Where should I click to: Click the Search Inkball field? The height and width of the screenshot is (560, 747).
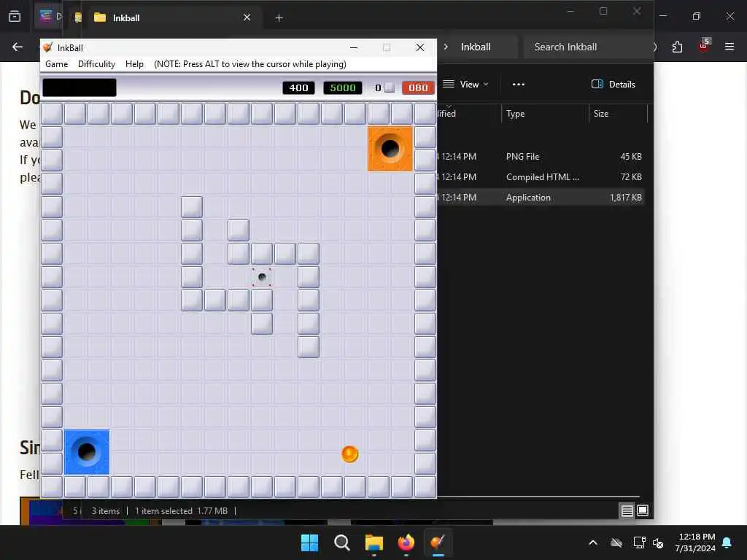(589, 47)
